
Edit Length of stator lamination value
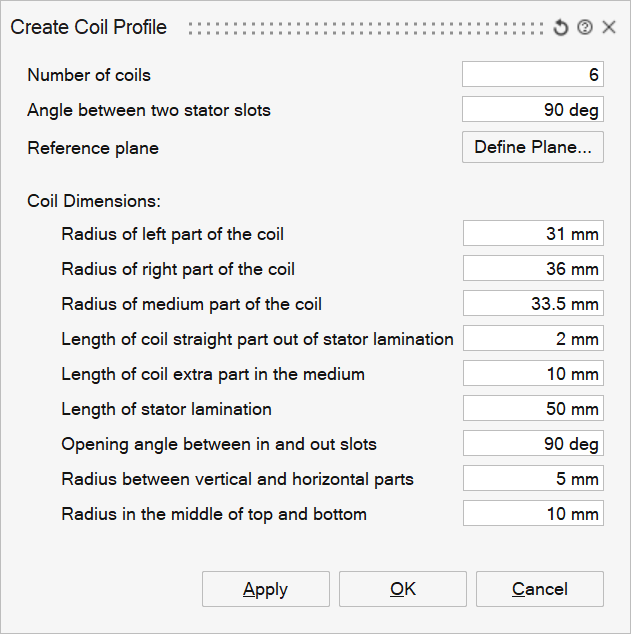tap(532, 409)
